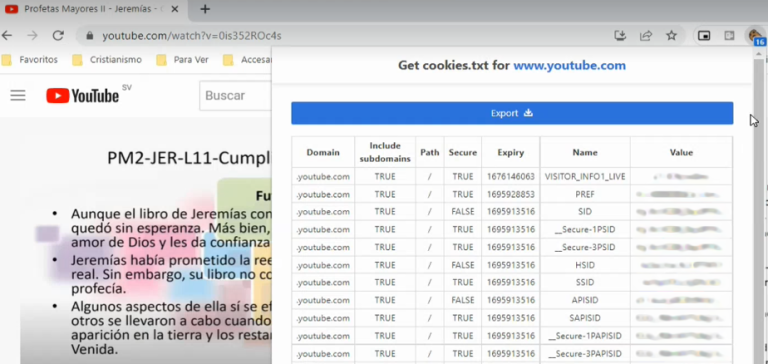Select the APISID cookie name

(585, 300)
